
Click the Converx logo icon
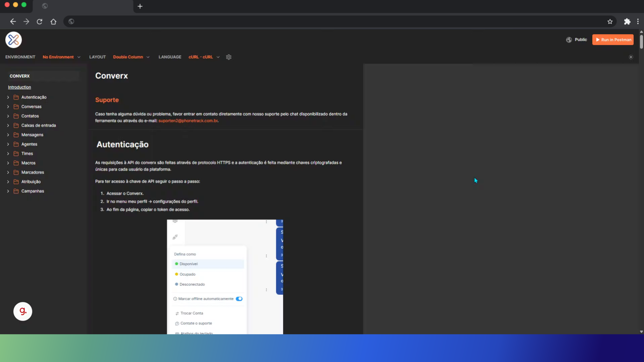pyautogui.click(x=14, y=40)
